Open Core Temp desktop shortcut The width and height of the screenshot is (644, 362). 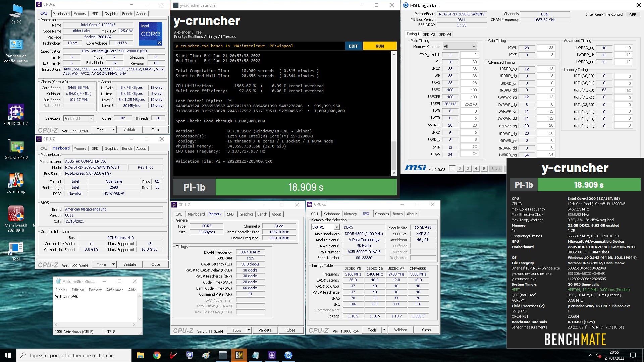[x=16, y=183]
